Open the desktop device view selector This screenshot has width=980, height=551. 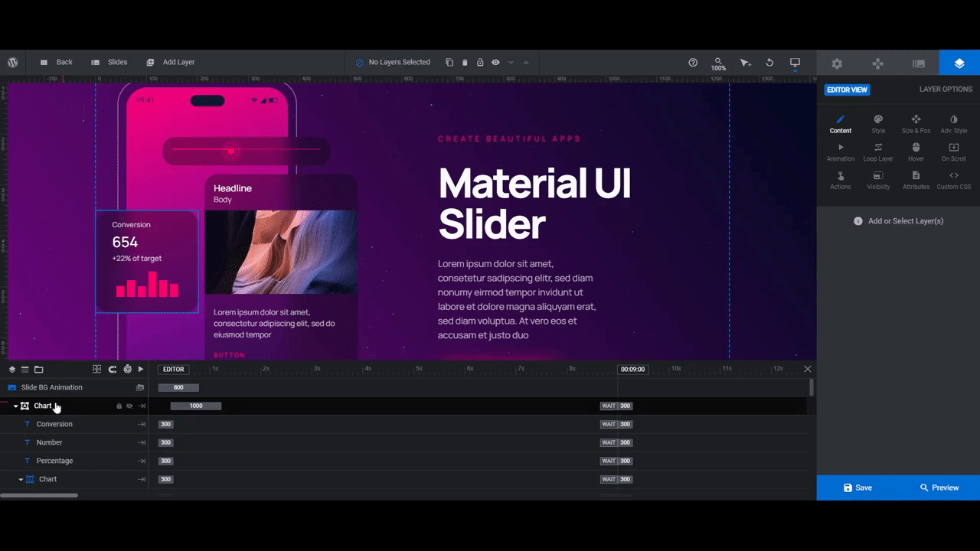point(795,63)
